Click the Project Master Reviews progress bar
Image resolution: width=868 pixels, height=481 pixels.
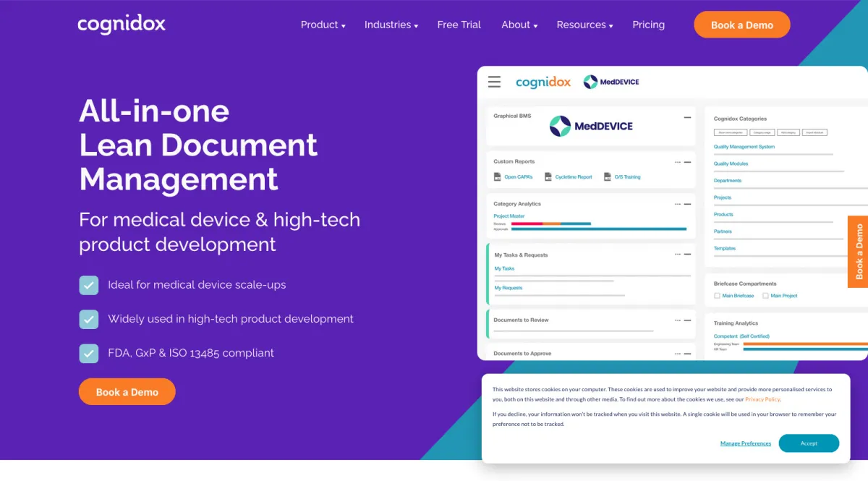551,224
